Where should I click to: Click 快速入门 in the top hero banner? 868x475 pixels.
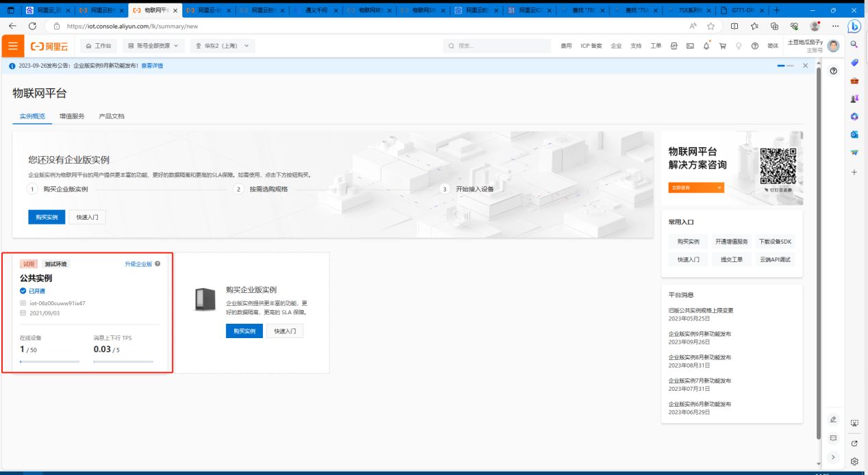pos(87,217)
